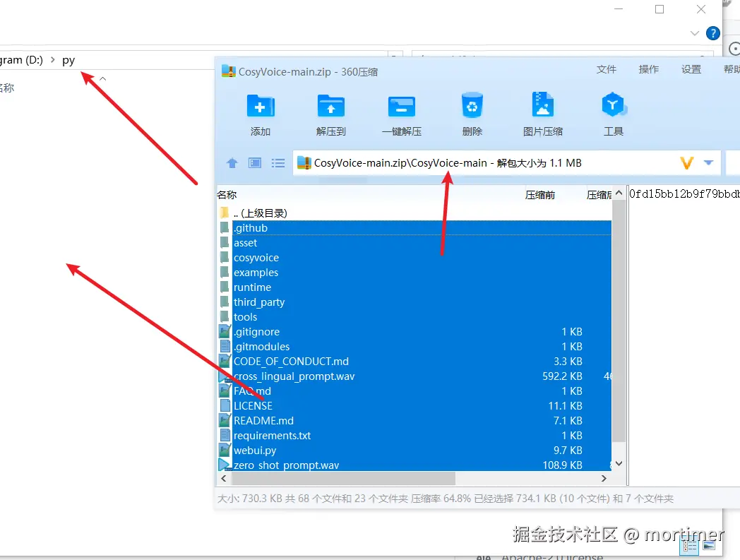The image size is (740, 560).
Task: Select the cosyvoice folder row
Action: [x=414, y=258]
